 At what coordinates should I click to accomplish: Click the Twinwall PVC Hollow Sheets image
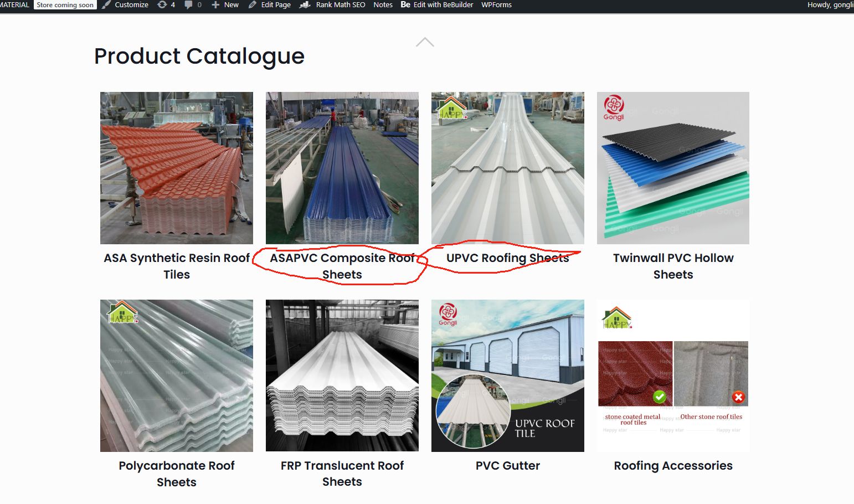pyautogui.click(x=673, y=168)
